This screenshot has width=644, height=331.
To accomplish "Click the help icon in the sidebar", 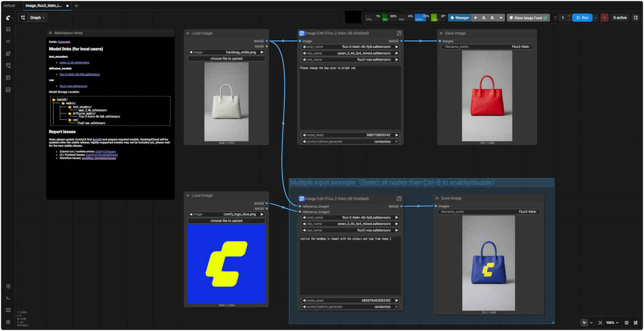I will (8, 286).
